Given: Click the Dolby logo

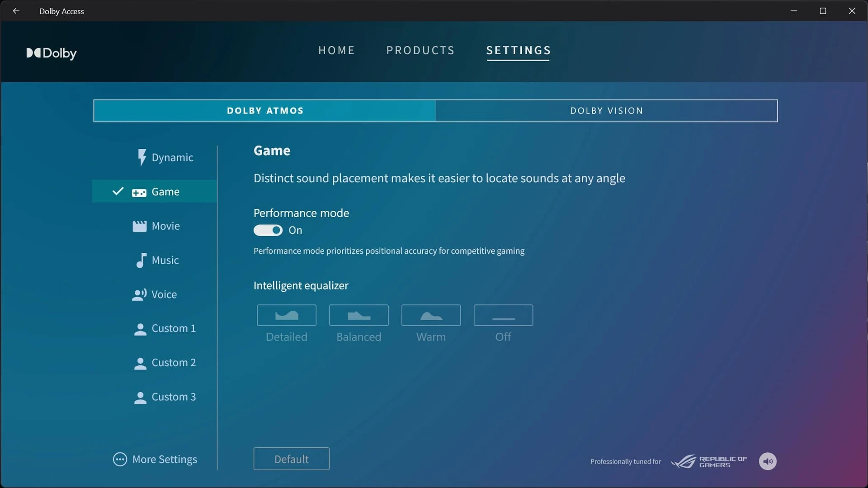Looking at the screenshot, I should pyautogui.click(x=52, y=53).
